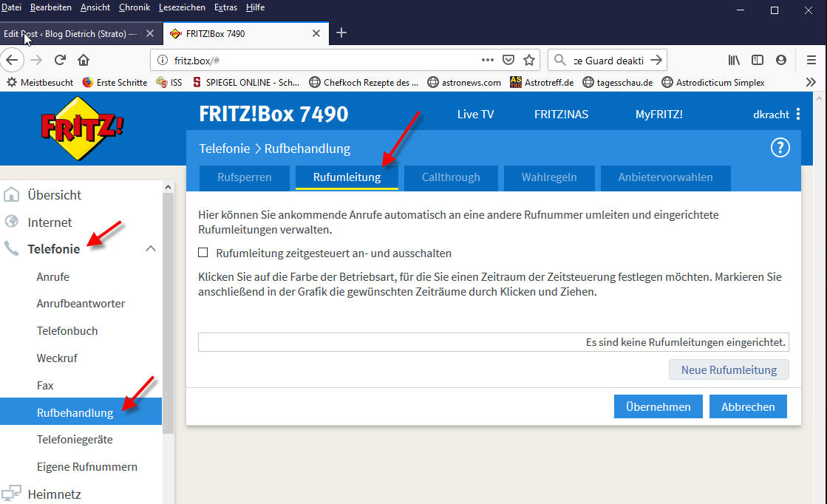Switch to the Rufsperren tab
This screenshot has width=827, height=504.
(x=244, y=177)
